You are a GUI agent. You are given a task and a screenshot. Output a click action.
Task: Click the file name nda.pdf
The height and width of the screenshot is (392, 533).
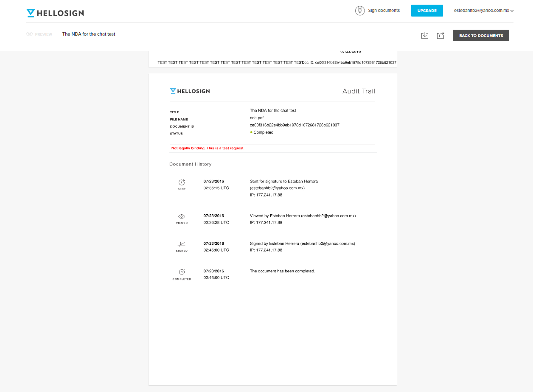click(257, 118)
